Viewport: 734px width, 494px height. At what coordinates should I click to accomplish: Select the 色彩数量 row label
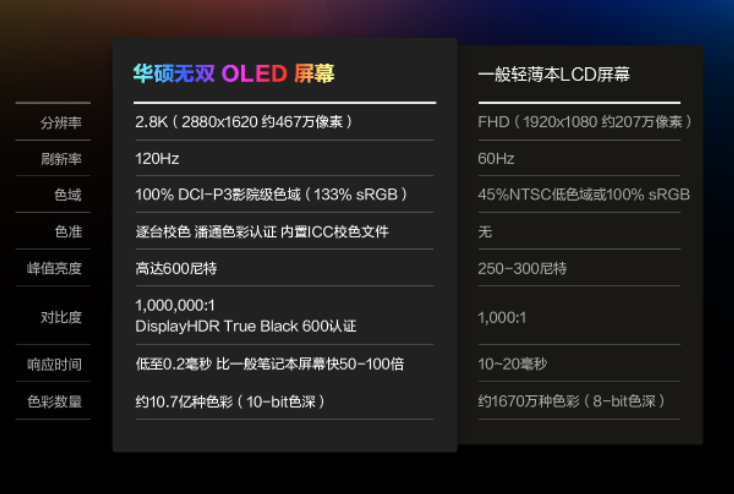click(x=54, y=401)
